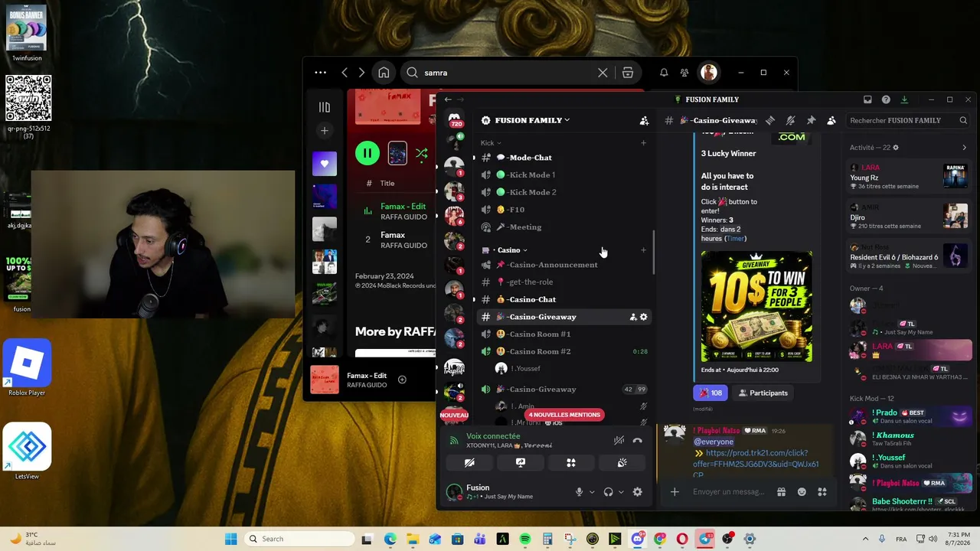Pause playback in the Spotify window
The image size is (980, 551).
click(x=367, y=154)
